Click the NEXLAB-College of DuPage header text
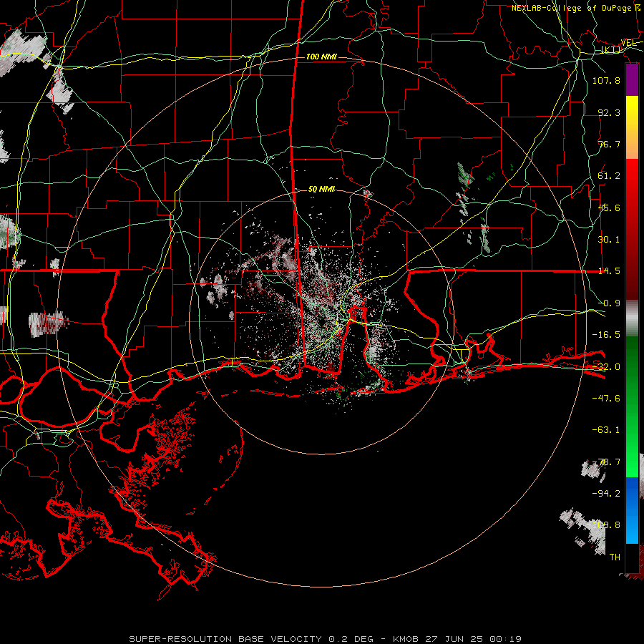The image size is (644, 644). [x=571, y=8]
